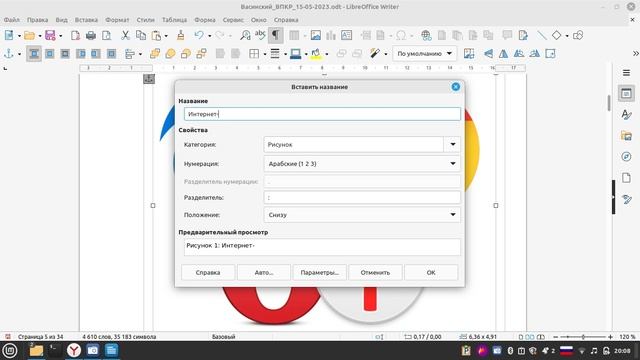Image resolution: width=640 pixels, height=360 pixels.
Task: Click the Bring to Front arrange icon
Action: [x=155, y=53]
